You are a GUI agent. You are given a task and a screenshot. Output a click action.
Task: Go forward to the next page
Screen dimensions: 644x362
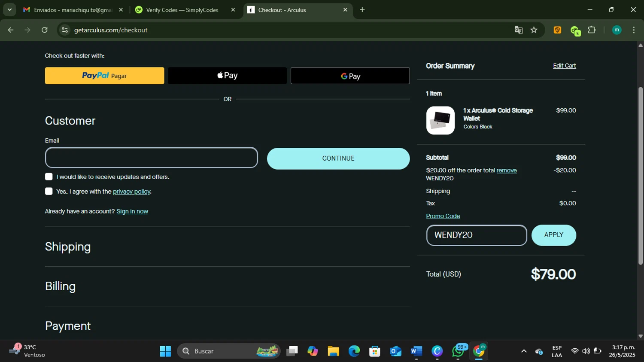pyautogui.click(x=27, y=30)
